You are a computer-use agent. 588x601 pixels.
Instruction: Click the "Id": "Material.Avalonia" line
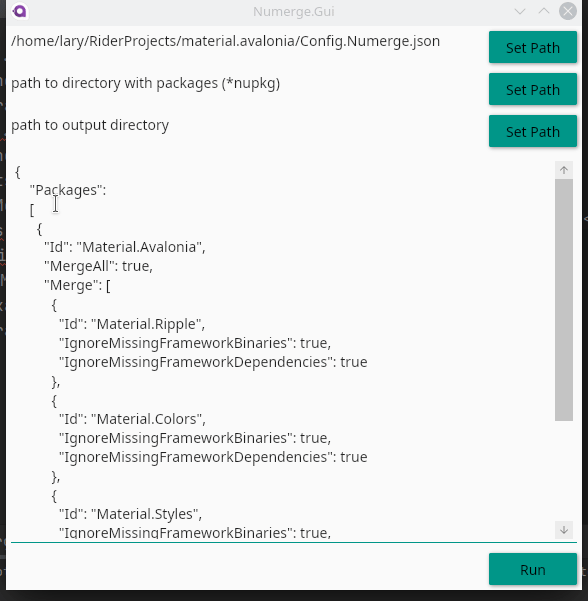pyautogui.click(x=125, y=247)
